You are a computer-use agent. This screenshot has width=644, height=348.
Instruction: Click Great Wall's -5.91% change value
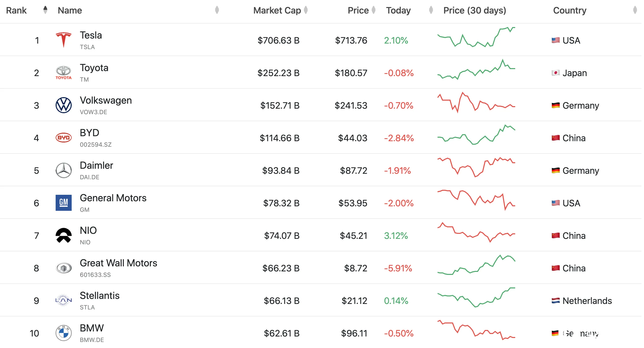tap(398, 268)
